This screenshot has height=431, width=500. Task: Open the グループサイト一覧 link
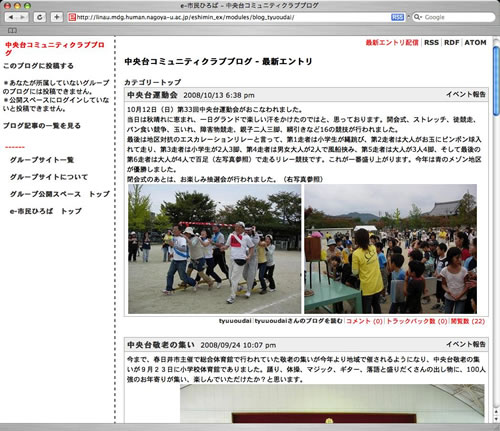[x=42, y=160]
